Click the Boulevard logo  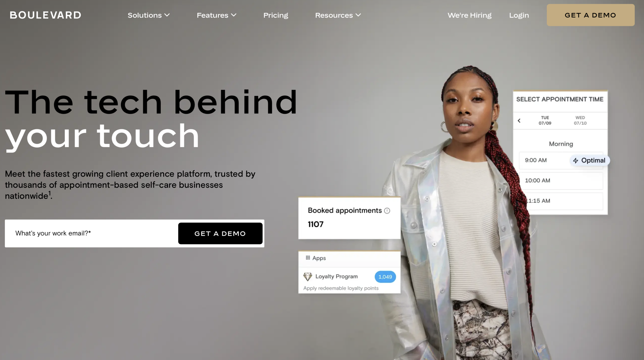45,15
